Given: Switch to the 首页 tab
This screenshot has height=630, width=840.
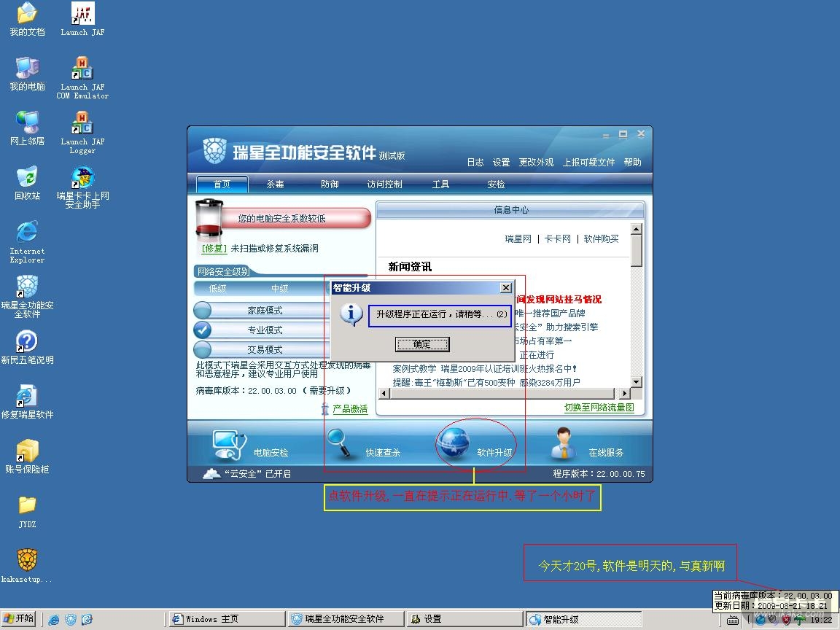Looking at the screenshot, I should [x=222, y=184].
